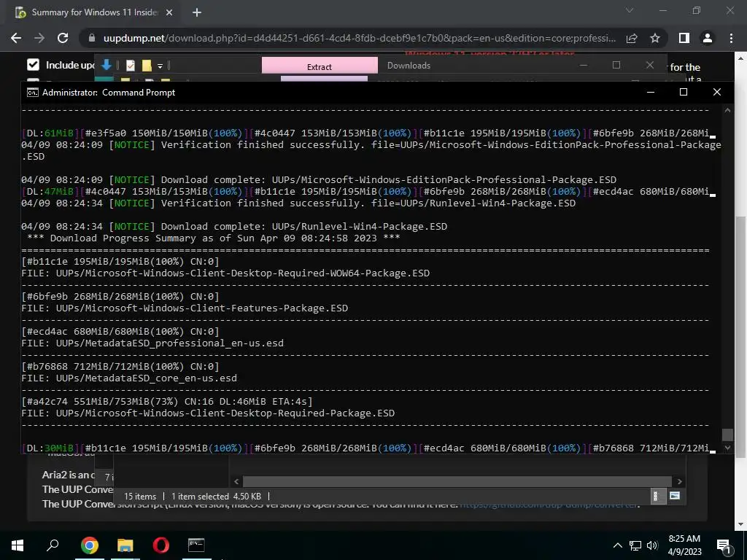The height and width of the screenshot is (560, 747).
Task: Open the Windows Start menu
Action: [18, 545]
